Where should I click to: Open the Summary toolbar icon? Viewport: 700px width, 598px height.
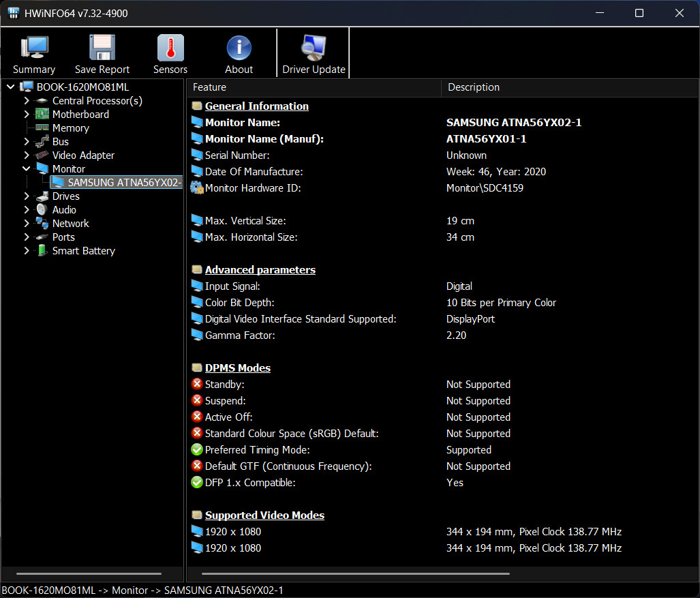[x=34, y=47]
